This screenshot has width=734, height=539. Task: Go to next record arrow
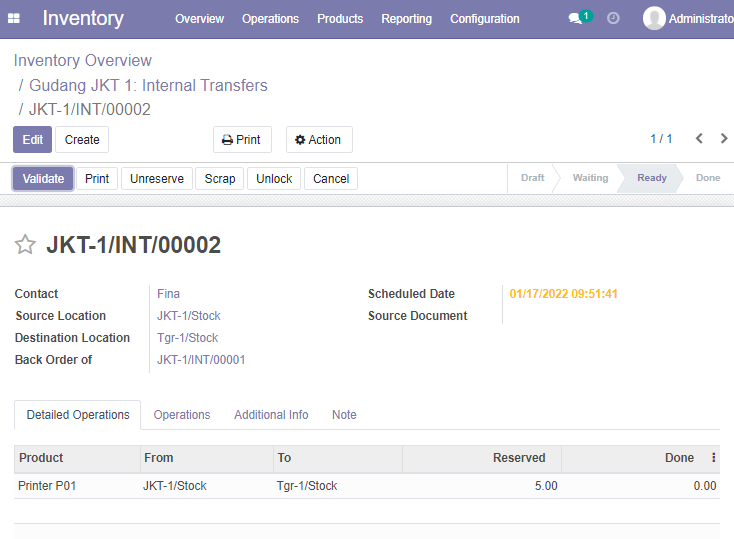(x=724, y=139)
